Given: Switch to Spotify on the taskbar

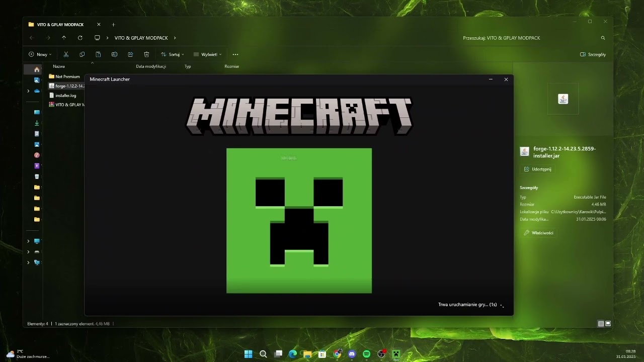Looking at the screenshot, I should click(366, 354).
